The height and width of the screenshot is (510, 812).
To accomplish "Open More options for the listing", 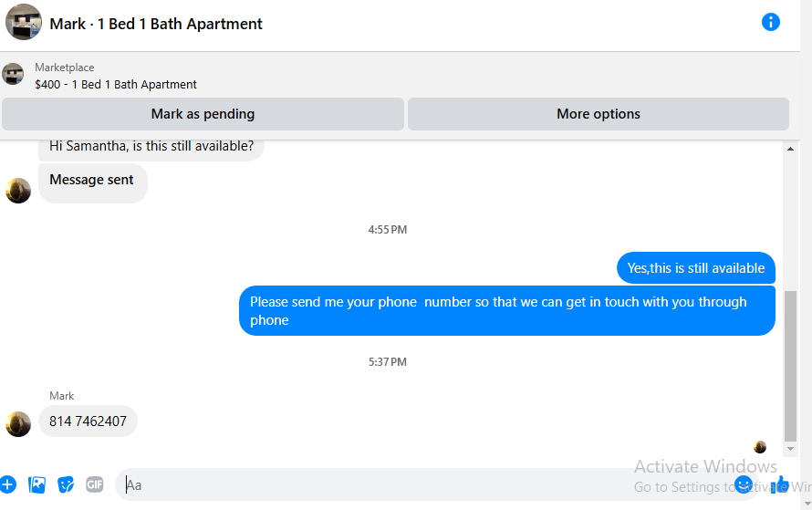I will (x=599, y=114).
